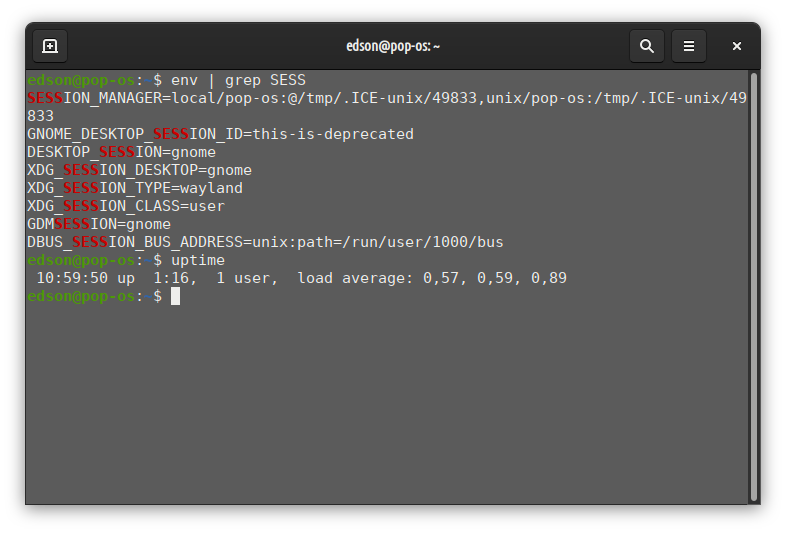Click the XDG_SESSION_CLASS=user line

point(126,206)
